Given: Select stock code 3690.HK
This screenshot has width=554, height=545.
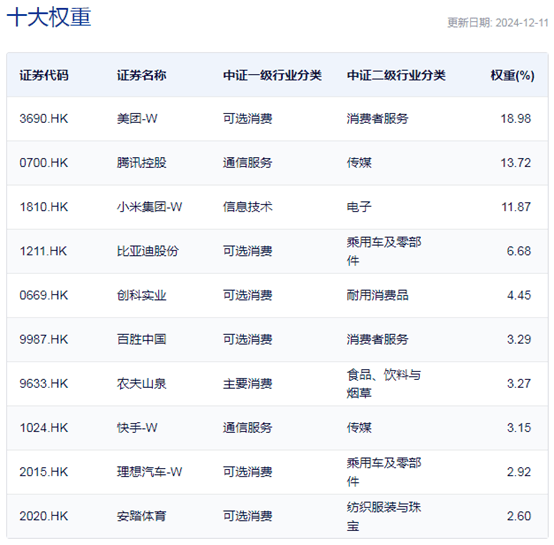Looking at the screenshot, I should click(43, 119).
